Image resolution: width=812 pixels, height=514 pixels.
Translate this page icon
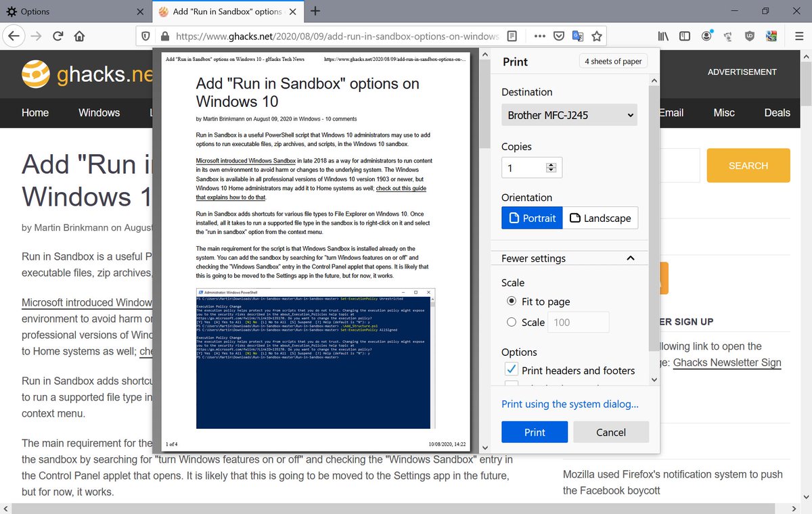click(578, 36)
